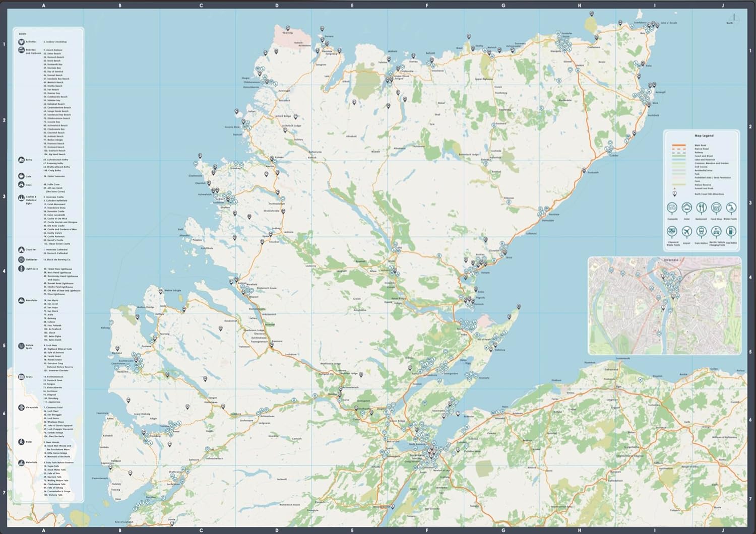Select the Waterfalls category icon in sidebar
Screen dimensions: 756x534
(x=21, y=462)
